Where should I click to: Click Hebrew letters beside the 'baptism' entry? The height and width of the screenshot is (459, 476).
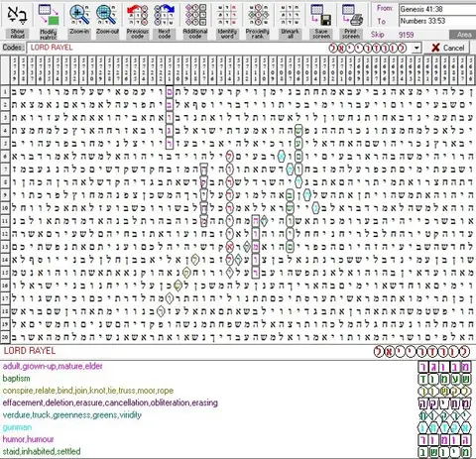click(x=444, y=379)
